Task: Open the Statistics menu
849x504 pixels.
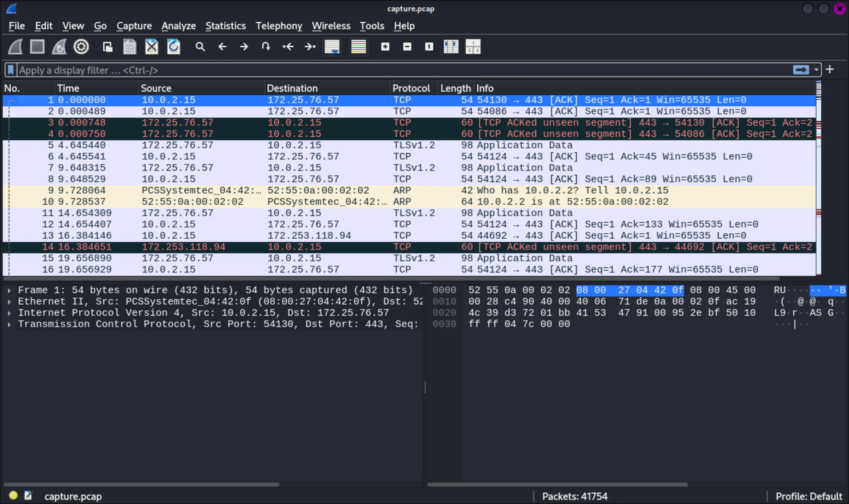Action: coord(225,26)
